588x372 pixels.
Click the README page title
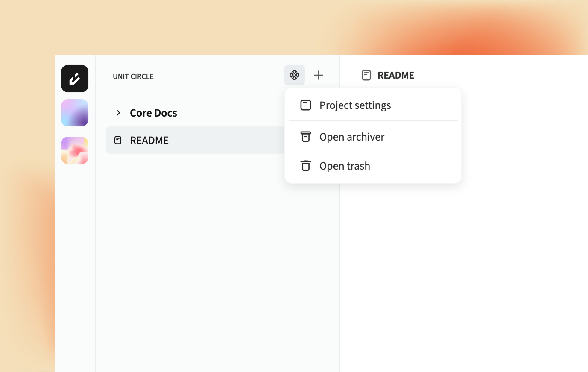(396, 75)
